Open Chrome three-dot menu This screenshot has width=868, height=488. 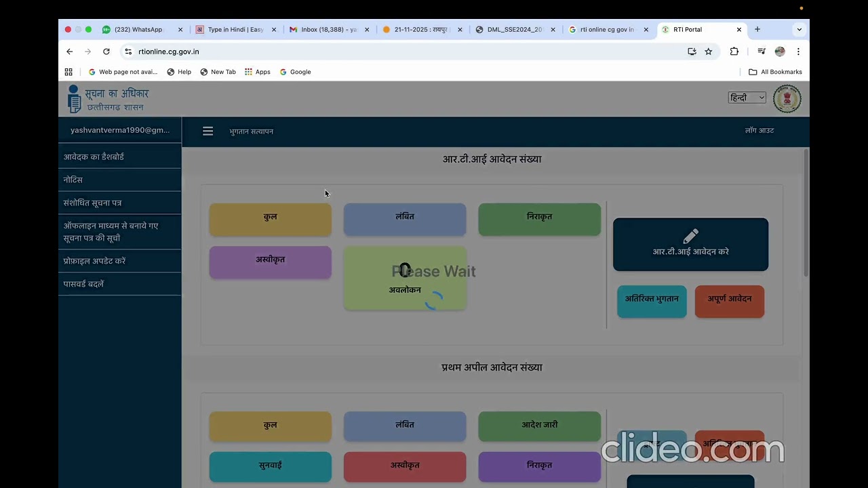pyautogui.click(x=798, y=52)
